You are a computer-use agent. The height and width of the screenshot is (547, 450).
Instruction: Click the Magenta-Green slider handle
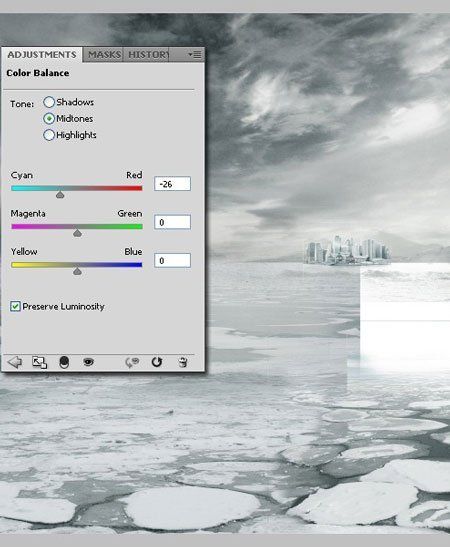click(77, 233)
